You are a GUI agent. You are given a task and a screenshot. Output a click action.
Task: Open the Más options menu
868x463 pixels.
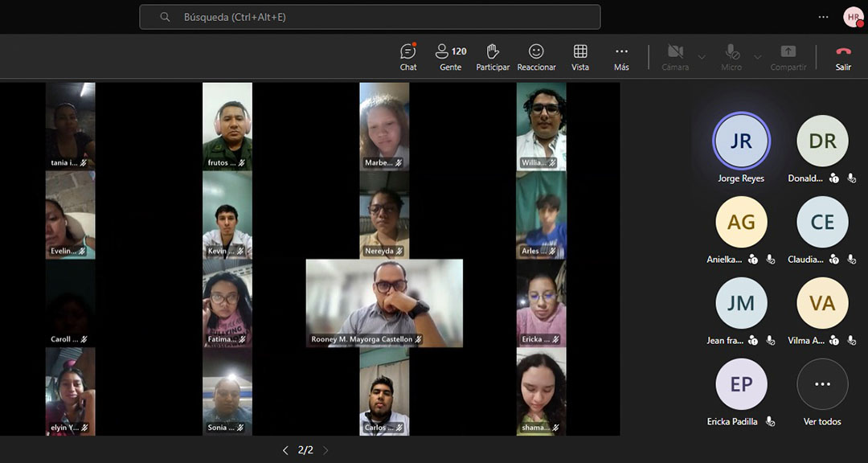pyautogui.click(x=621, y=56)
